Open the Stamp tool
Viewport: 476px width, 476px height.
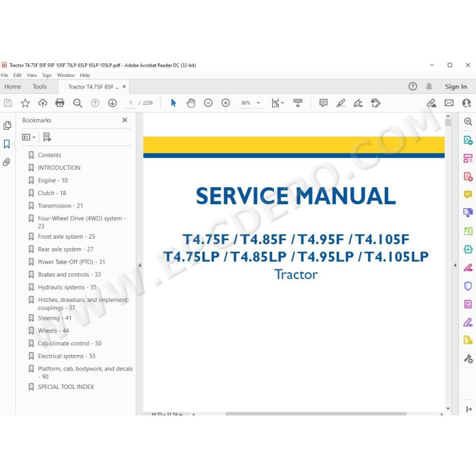pos(375,103)
